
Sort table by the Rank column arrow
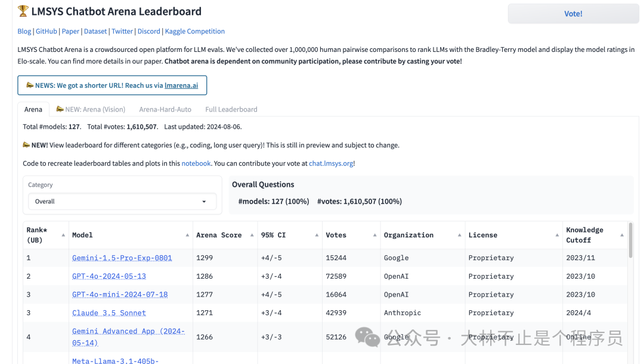point(63,235)
